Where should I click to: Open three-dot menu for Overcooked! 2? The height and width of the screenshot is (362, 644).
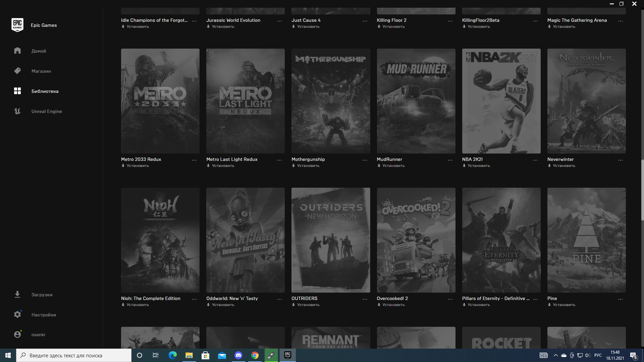tap(450, 299)
